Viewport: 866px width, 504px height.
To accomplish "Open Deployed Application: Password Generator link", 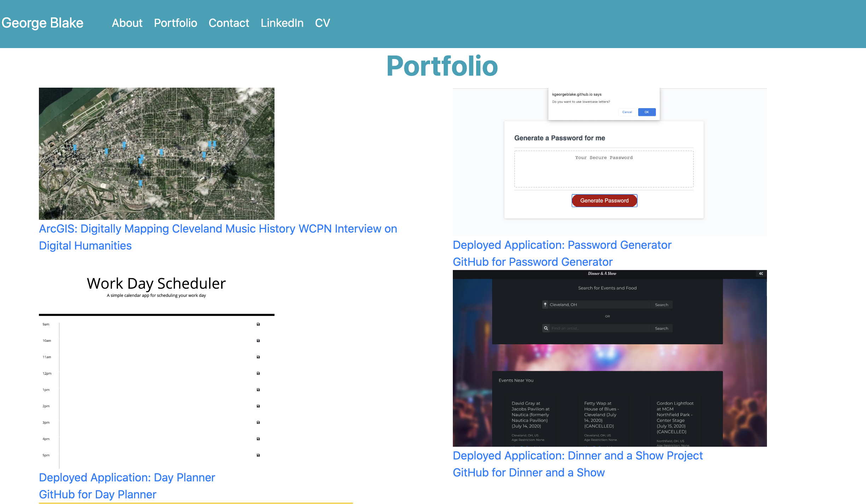I will pos(562,245).
